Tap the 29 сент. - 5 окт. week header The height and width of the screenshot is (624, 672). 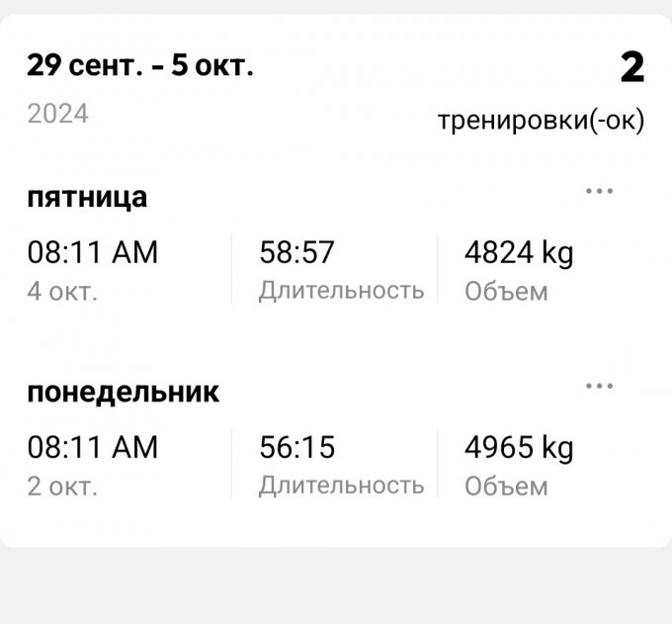[x=140, y=67]
